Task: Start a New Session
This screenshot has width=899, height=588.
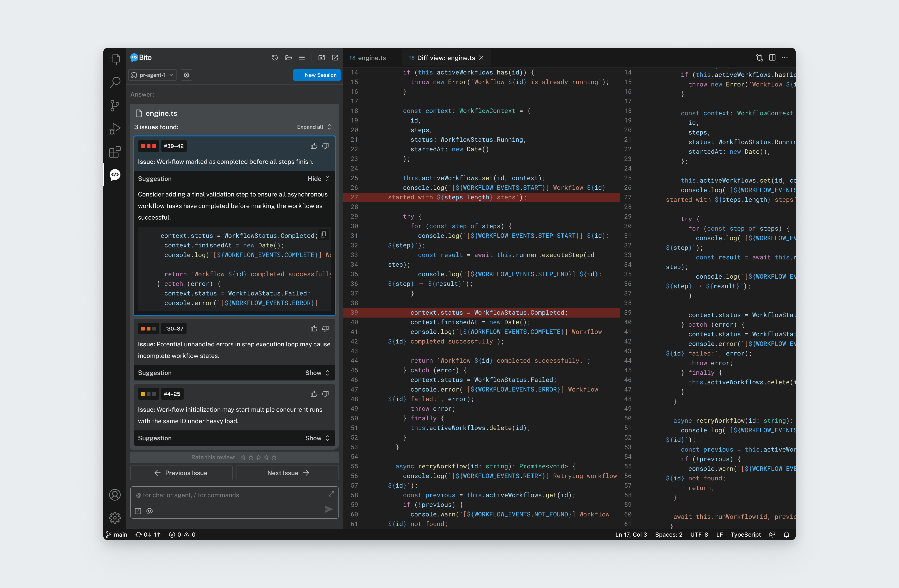Action: click(317, 75)
